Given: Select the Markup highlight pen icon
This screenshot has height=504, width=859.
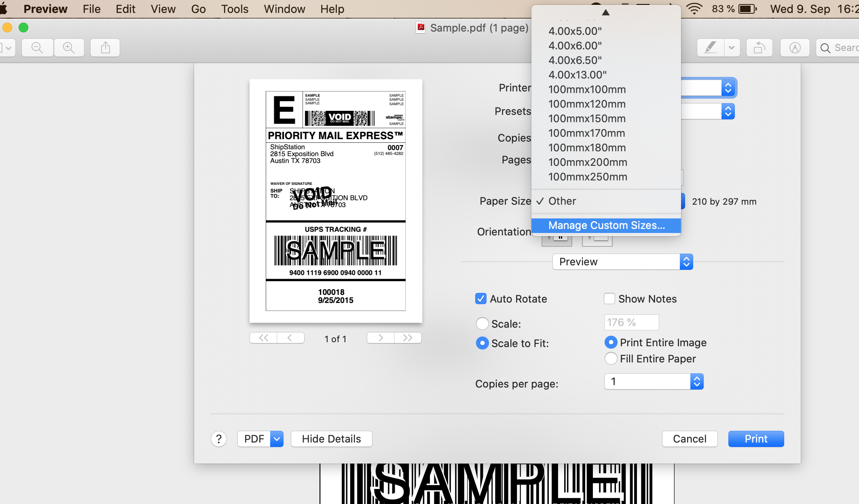Looking at the screenshot, I should coord(711,48).
